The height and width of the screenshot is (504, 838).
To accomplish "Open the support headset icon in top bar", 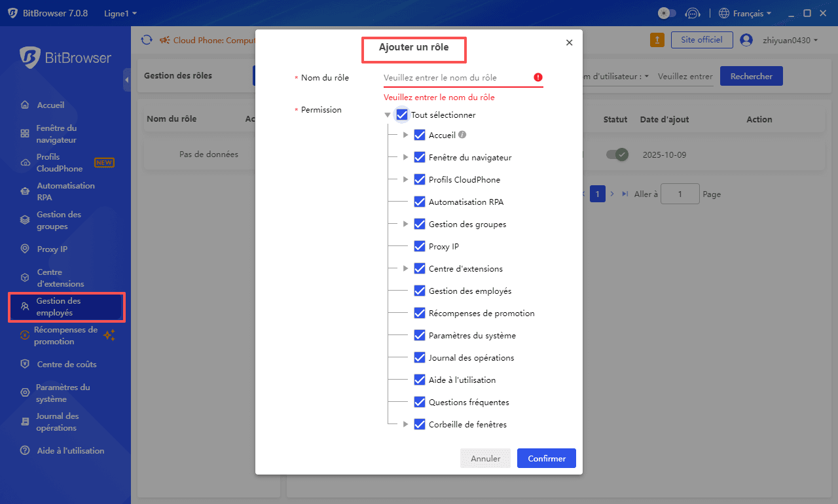I will coord(693,12).
